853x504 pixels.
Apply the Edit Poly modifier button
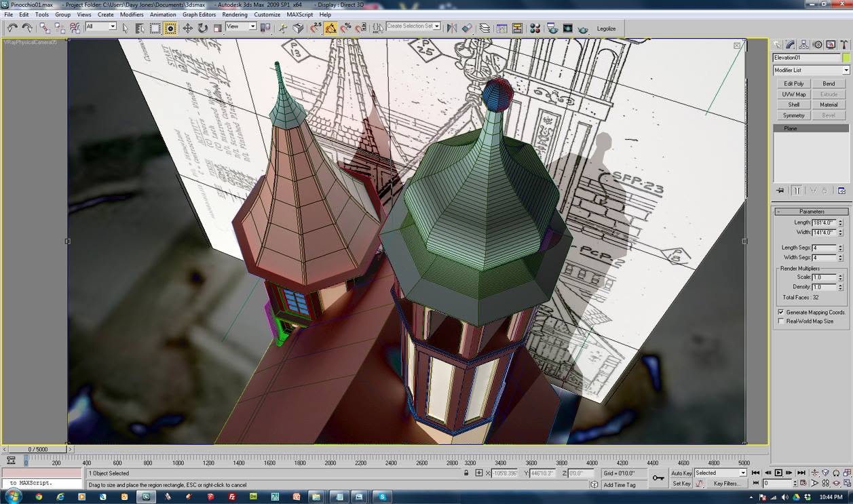(x=793, y=84)
